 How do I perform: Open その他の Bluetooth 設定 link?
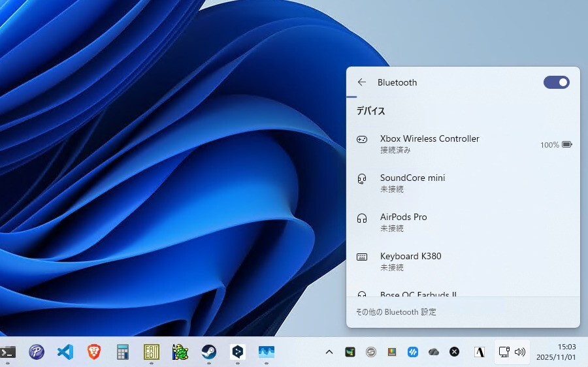coord(396,312)
